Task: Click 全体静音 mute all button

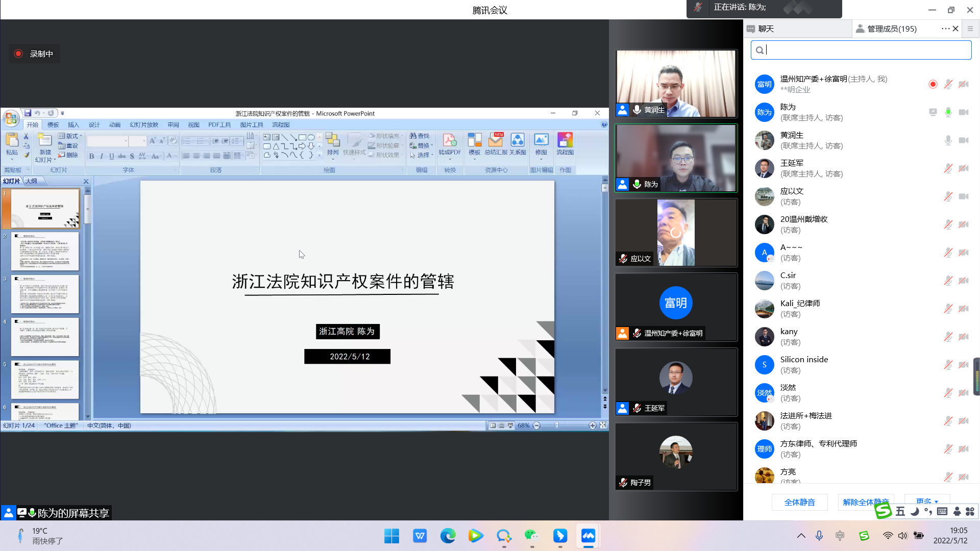Action: 799,502
